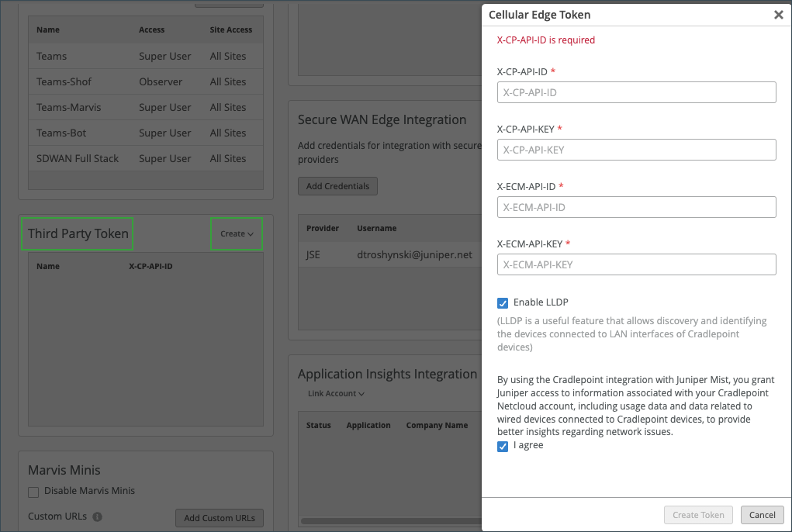Open the Third Party Token Create dropdown
792x532 pixels.
(237, 234)
